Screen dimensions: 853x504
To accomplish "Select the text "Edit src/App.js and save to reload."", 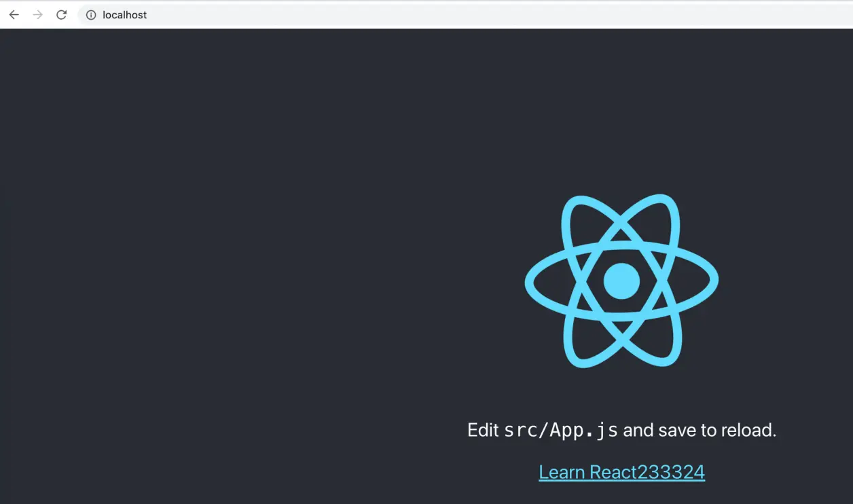I will point(621,430).
